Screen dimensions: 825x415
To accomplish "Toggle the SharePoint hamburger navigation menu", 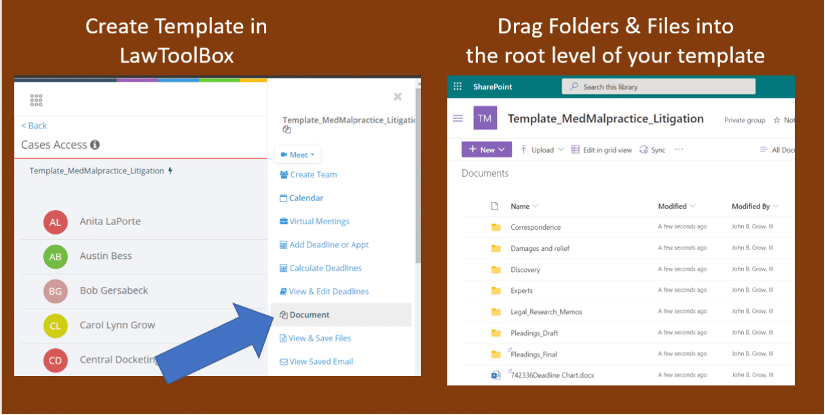I will coord(458,119).
